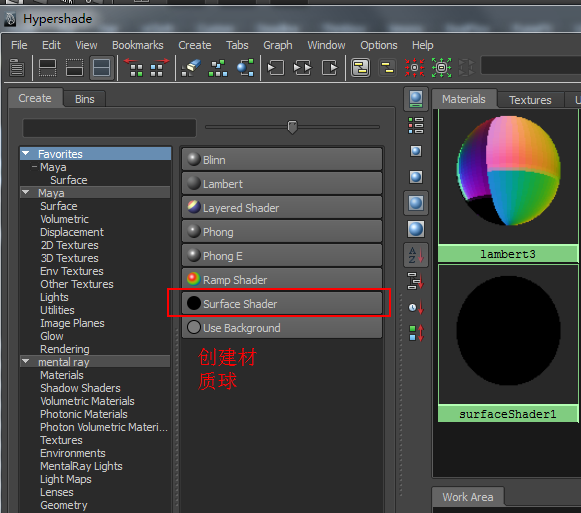
Task: Select 2D Textures in Maya list
Action: [70, 245]
